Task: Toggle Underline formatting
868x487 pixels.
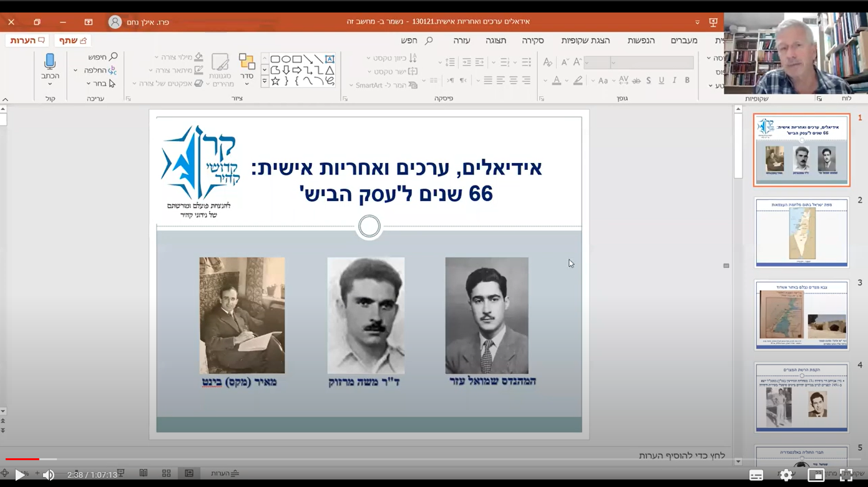Action: pos(661,81)
